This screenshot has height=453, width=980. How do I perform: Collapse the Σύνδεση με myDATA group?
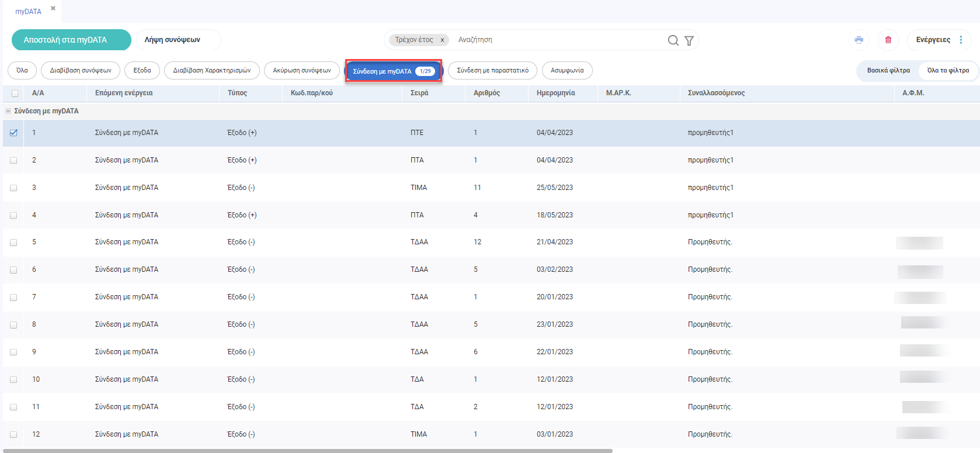8,111
